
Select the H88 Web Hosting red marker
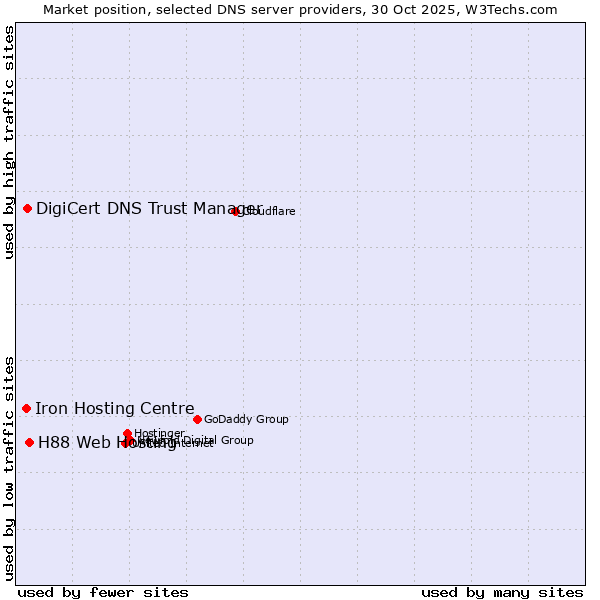coord(30,442)
